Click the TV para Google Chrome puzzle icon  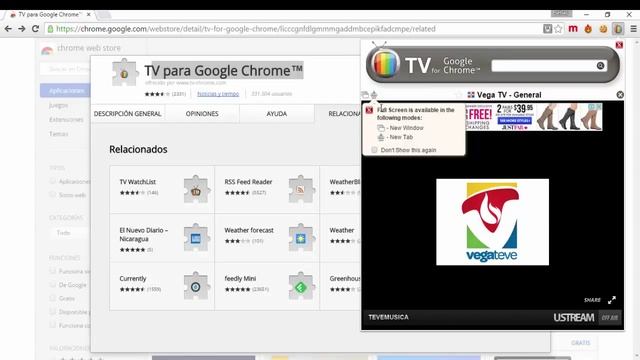click(124, 72)
